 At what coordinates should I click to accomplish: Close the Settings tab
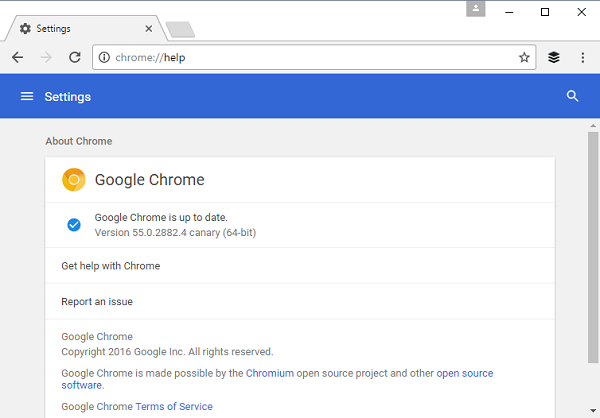146,29
